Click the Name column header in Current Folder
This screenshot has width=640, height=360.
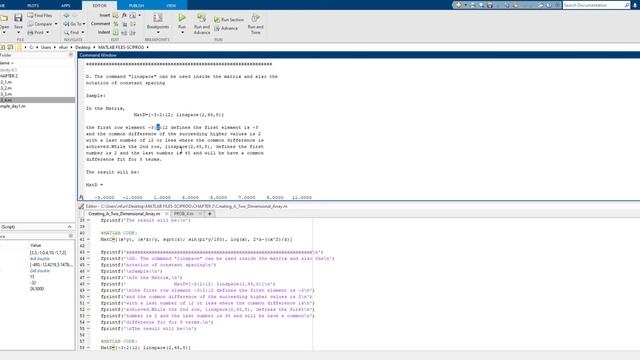[7, 63]
